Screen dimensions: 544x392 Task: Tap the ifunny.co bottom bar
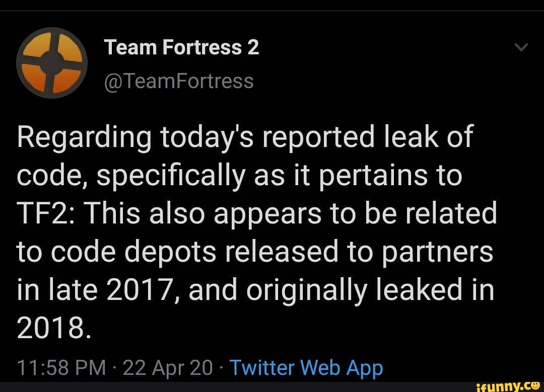[x=272, y=386]
